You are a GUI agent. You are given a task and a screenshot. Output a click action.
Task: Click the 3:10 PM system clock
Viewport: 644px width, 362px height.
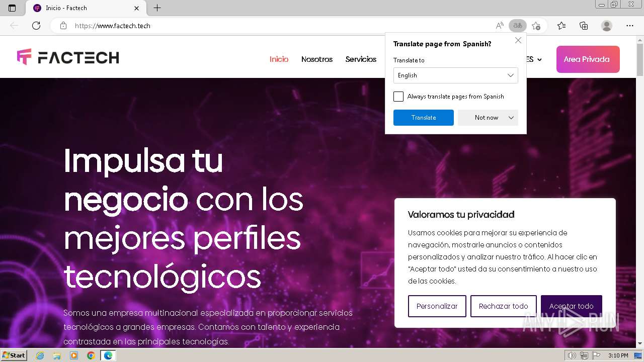click(x=618, y=355)
